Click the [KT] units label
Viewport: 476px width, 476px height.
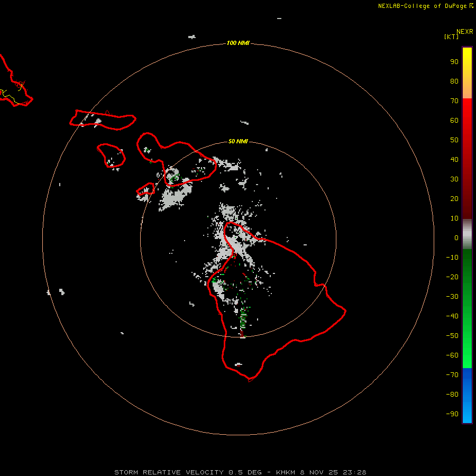tap(451, 36)
